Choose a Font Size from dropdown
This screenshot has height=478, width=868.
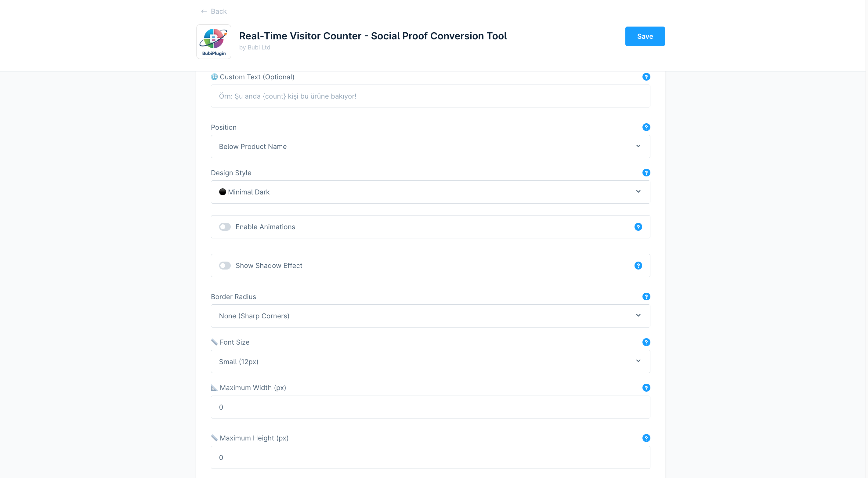click(430, 361)
